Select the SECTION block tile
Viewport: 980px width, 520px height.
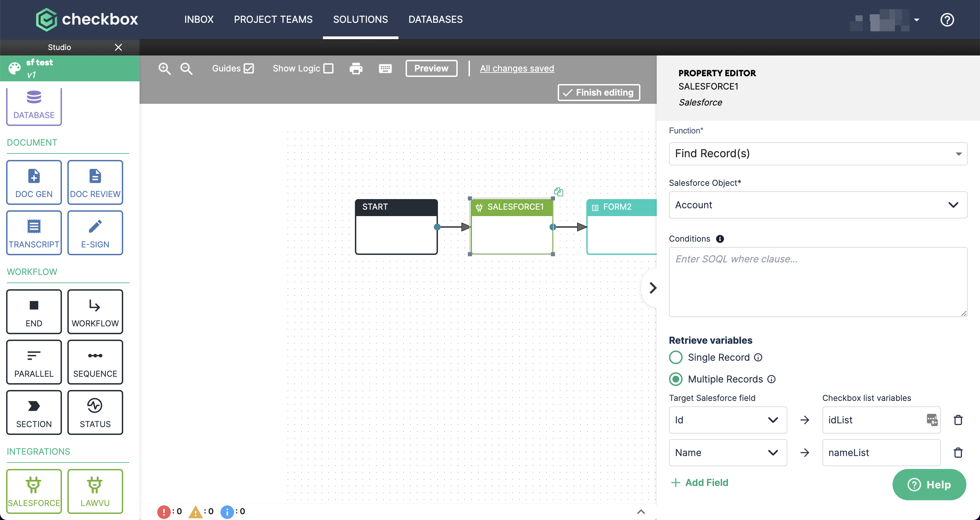tap(34, 412)
